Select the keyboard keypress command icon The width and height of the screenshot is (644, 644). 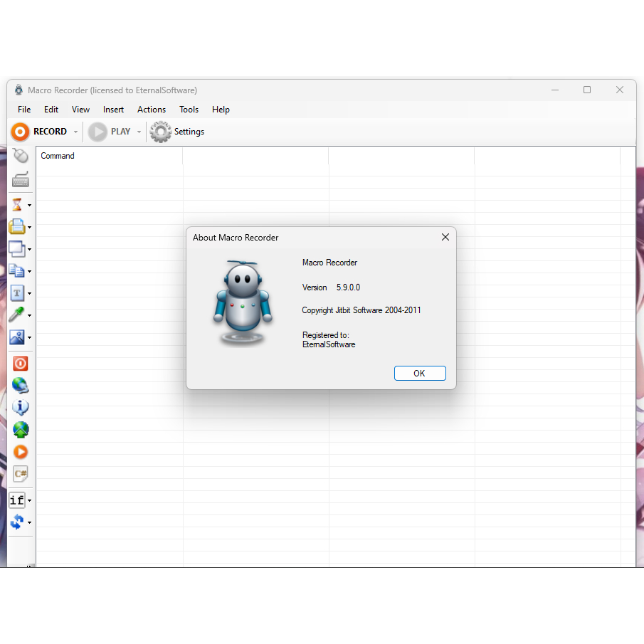tap(20, 179)
